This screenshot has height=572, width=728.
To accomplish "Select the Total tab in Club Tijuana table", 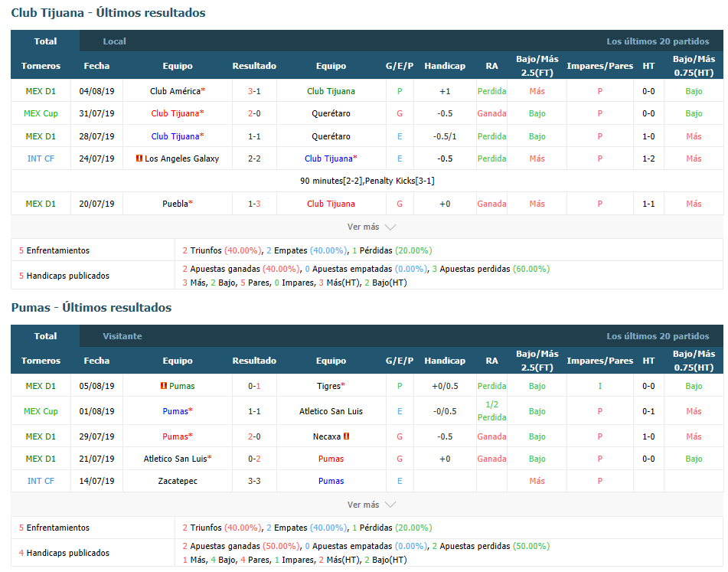I will [x=45, y=41].
